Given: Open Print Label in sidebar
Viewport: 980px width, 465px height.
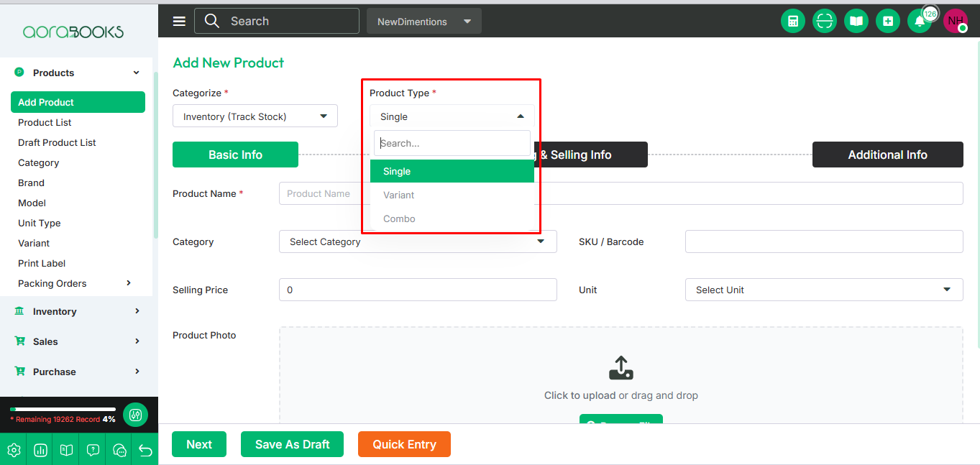Looking at the screenshot, I should [x=42, y=263].
